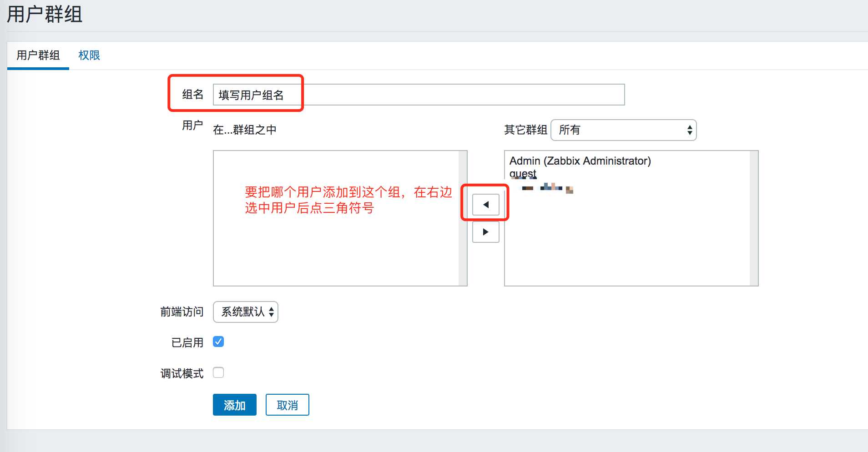Click the 组名 input field
868x452 pixels.
[419, 95]
